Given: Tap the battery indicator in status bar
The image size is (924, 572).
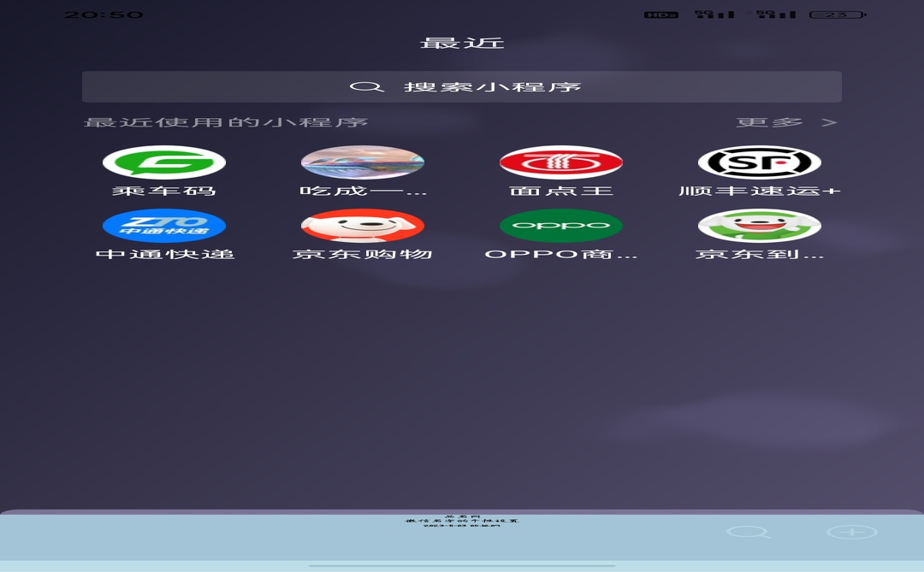Looking at the screenshot, I should 838,15.
